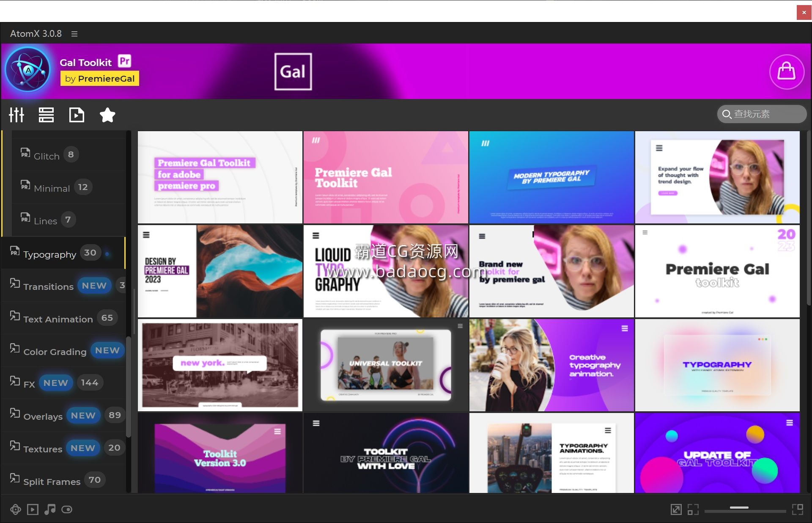Click the AtomX atom logo

28,70
